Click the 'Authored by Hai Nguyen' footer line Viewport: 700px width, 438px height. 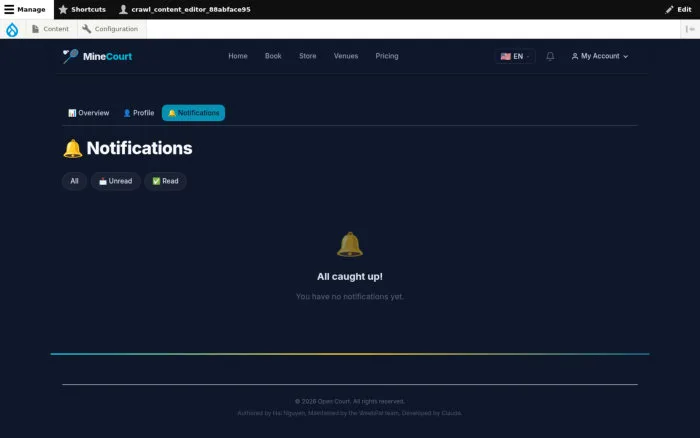coord(350,413)
